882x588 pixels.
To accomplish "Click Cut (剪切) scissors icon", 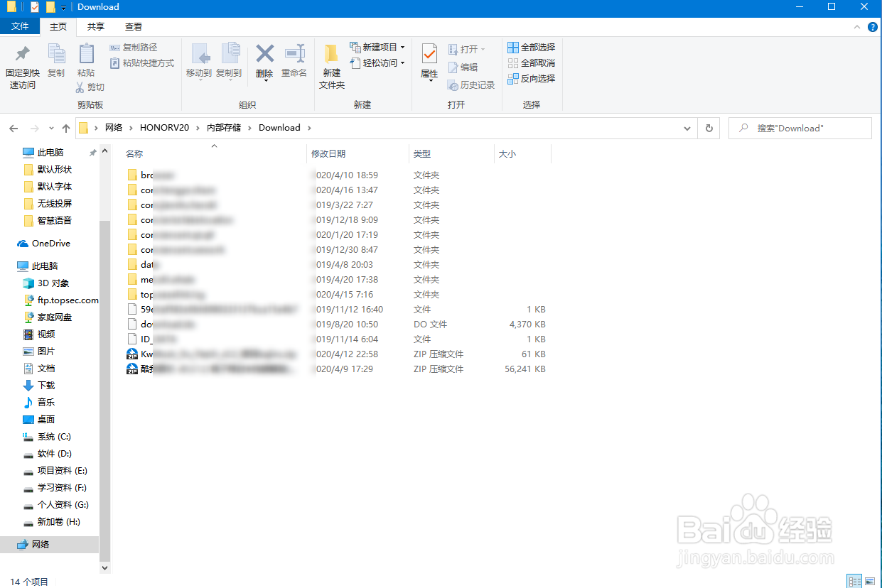I will click(x=90, y=87).
